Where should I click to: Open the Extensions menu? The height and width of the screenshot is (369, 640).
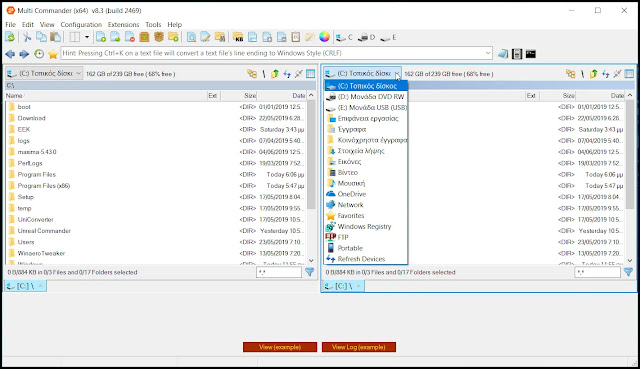[123, 24]
